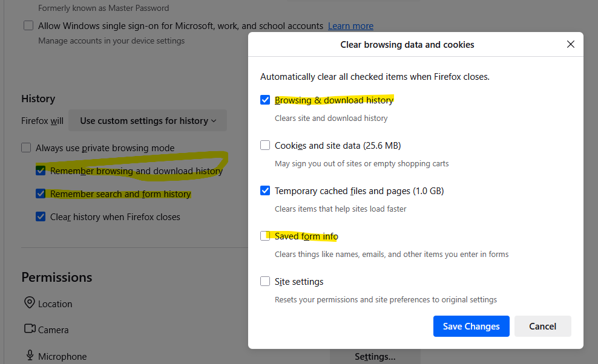Click the Microphone icon under Permissions
598x364 pixels.
[30, 356]
